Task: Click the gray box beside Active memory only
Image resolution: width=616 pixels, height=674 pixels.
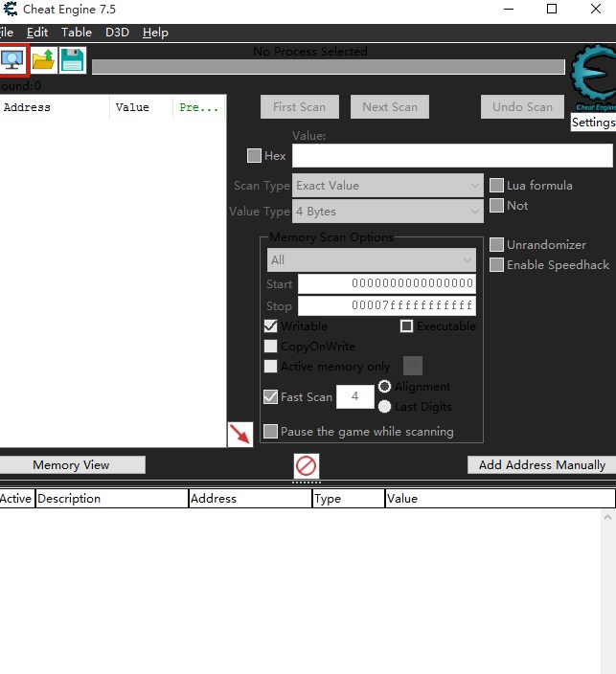Action: (413, 366)
